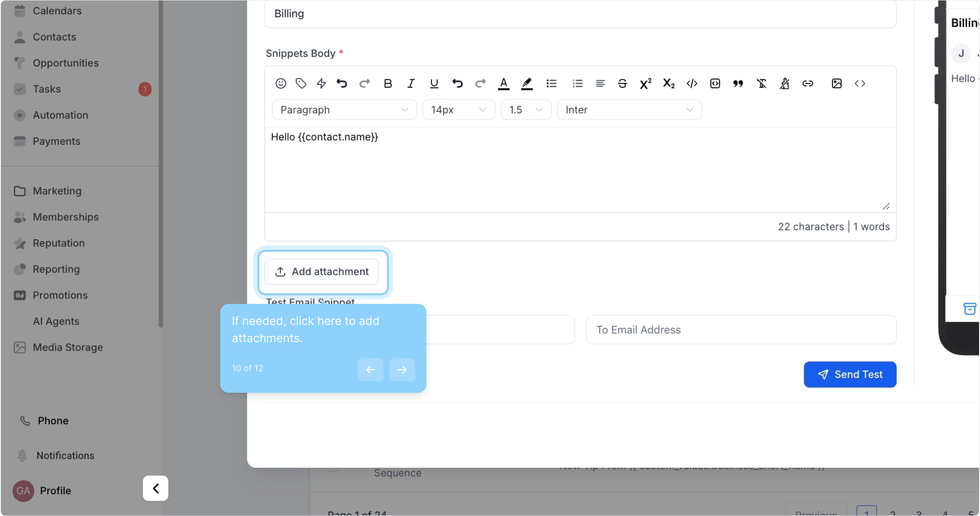Apply superscript formatting
The height and width of the screenshot is (516, 980).
click(x=645, y=84)
